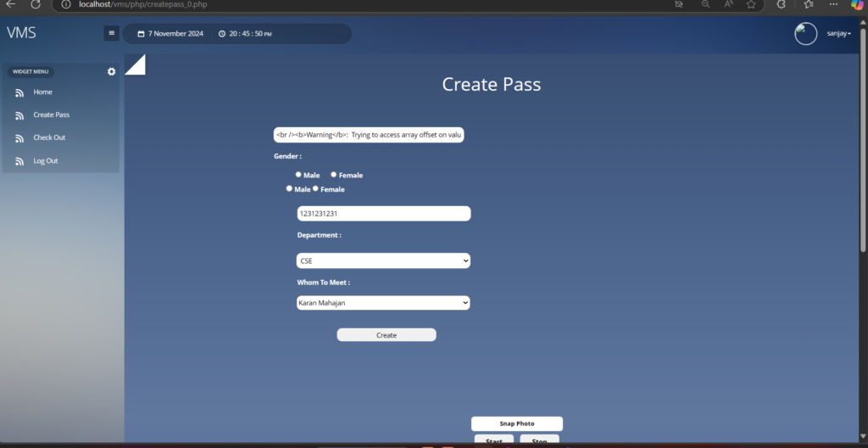Go back with the browser back arrow
This screenshot has width=868, height=448.
[x=10, y=4]
